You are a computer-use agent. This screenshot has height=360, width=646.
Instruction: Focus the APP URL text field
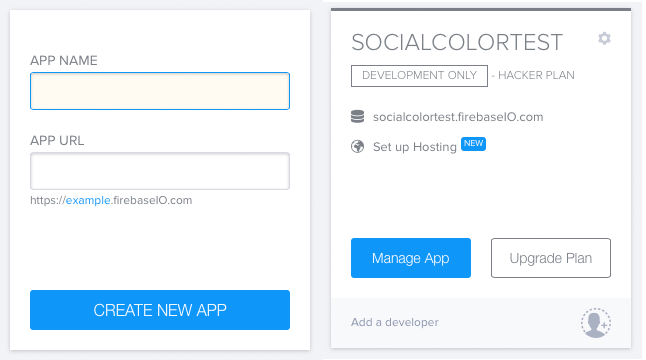(160, 171)
